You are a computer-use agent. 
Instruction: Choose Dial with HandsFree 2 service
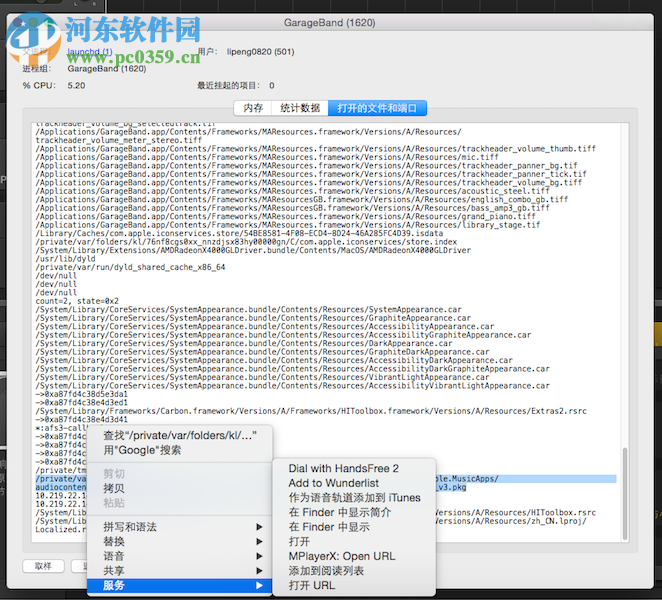pyautogui.click(x=354, y=468)
